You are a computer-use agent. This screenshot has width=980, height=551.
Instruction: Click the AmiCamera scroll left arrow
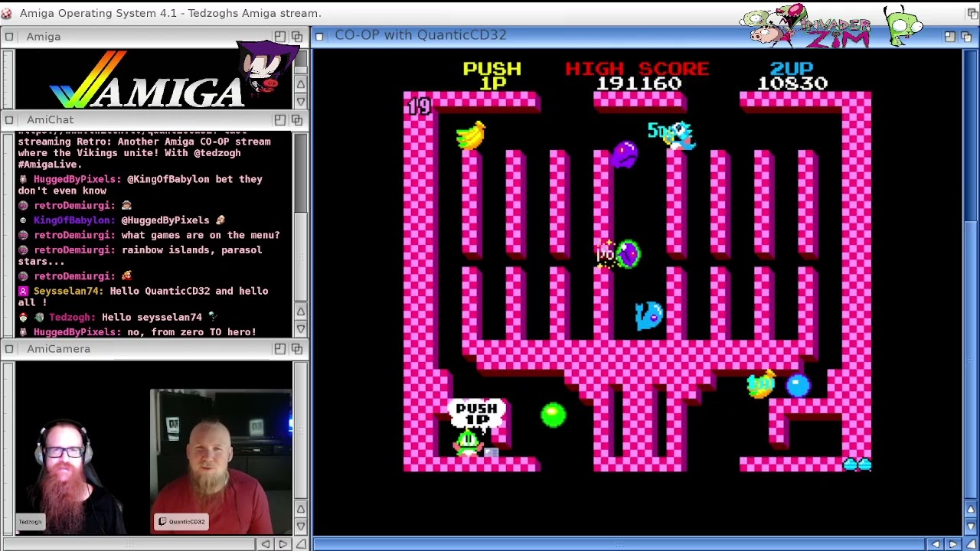266,544
